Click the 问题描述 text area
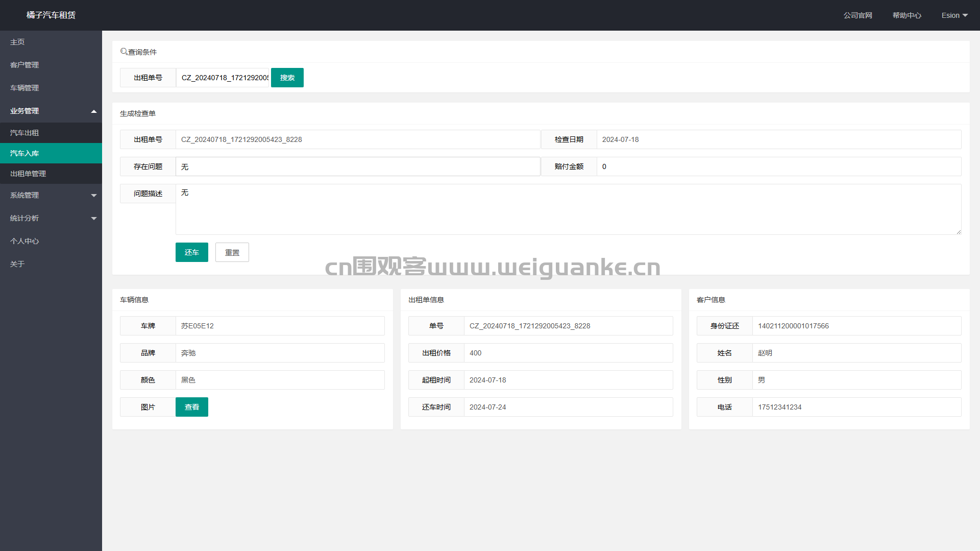 coord(568,209)
